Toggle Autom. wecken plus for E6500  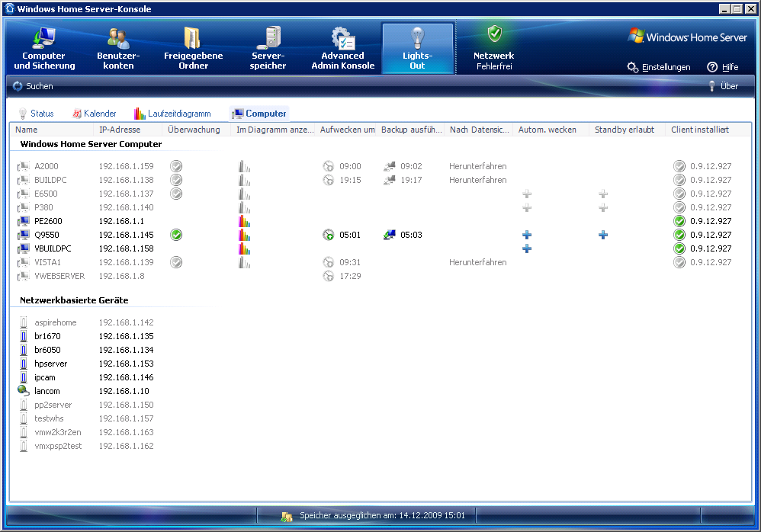tap(527, 194)
